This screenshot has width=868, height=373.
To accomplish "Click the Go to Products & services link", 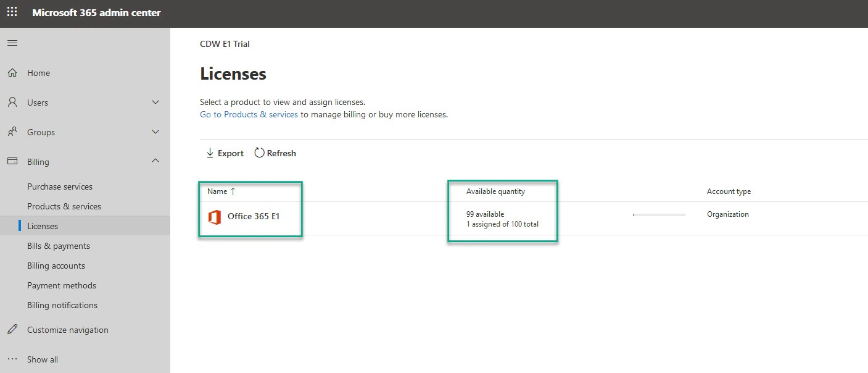I will click(249, 114).
